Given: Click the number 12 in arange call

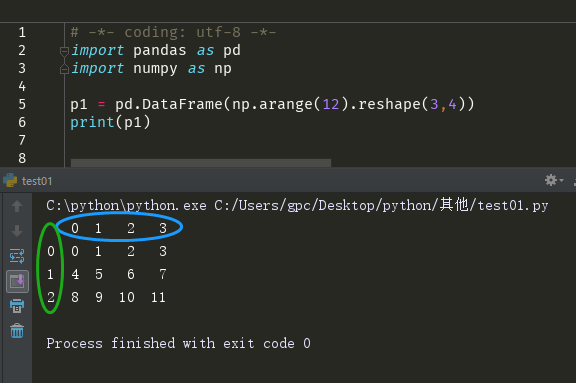Looking at the screenshot, I should 331,104.
